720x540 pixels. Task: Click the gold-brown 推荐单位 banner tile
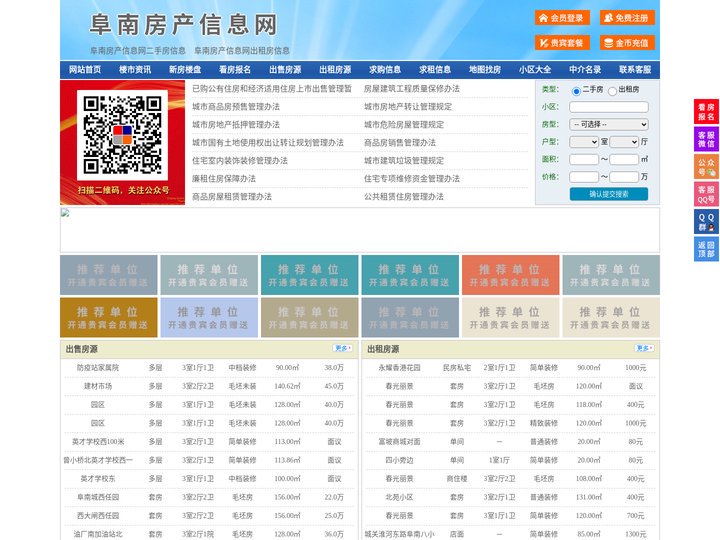click(109, 318)
